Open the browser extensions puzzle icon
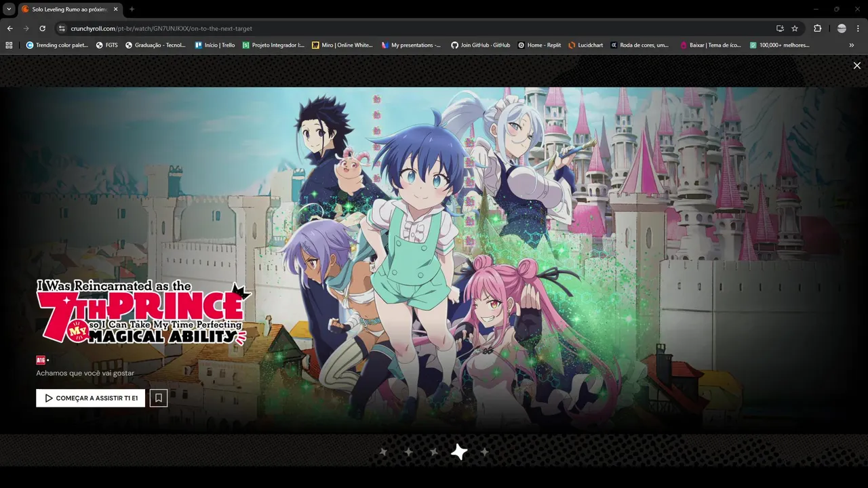868x488 pixels. [x=817, y=28]
